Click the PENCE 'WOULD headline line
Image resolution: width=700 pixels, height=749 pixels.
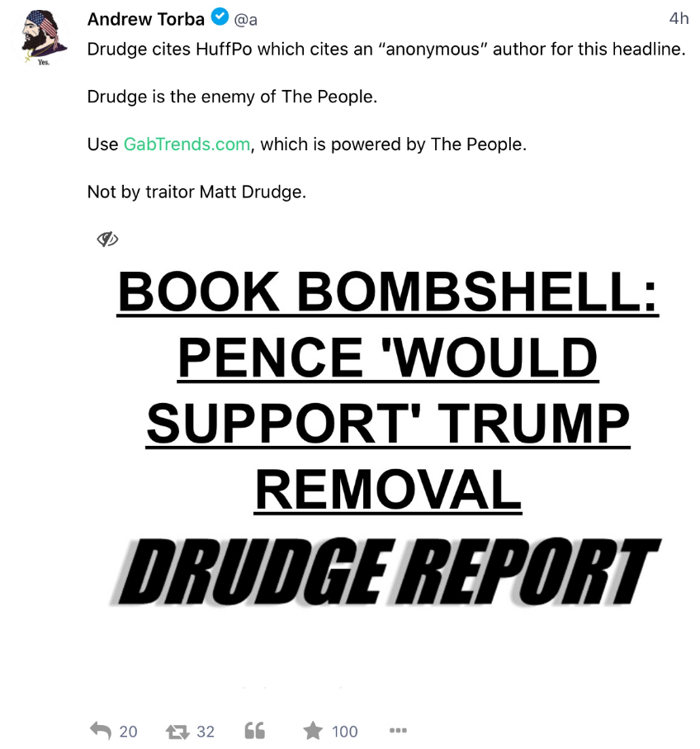pos(388,358)
